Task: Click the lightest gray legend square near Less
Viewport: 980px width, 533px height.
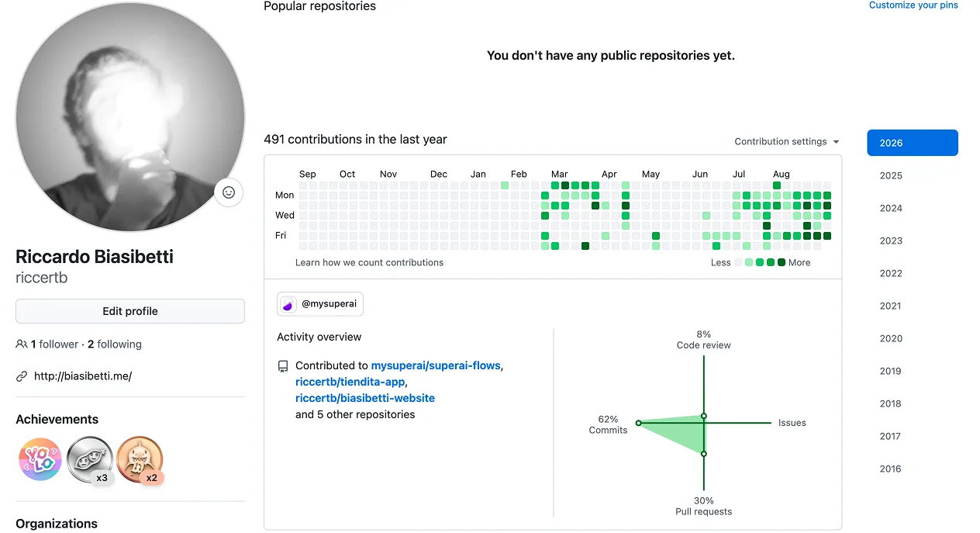Action: (x=738, y=262)
